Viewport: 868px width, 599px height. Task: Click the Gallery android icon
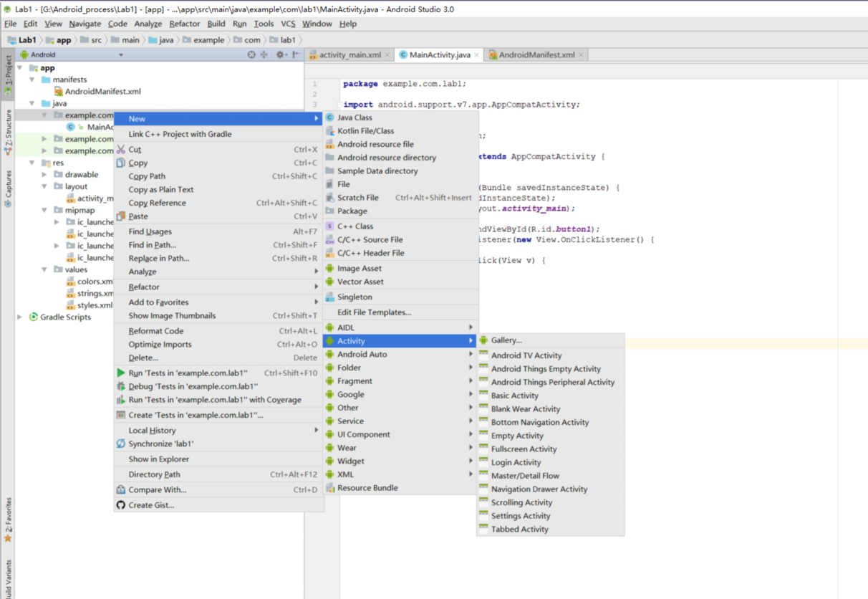click(484, 340)
